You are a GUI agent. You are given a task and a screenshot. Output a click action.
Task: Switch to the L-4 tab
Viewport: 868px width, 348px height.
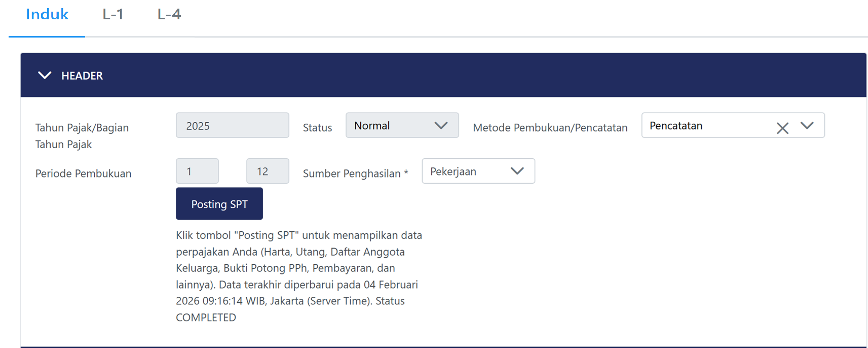[169, 15]
